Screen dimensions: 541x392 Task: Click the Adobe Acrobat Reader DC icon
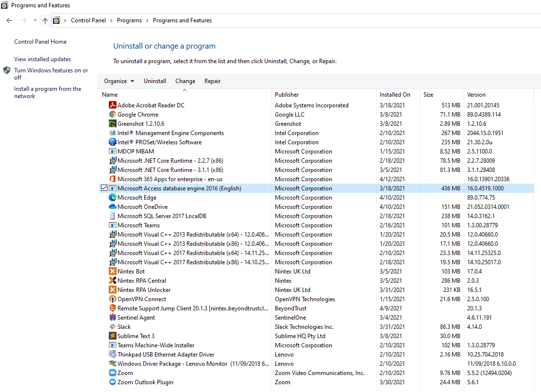pyautogui.click(x=113, y=105)
